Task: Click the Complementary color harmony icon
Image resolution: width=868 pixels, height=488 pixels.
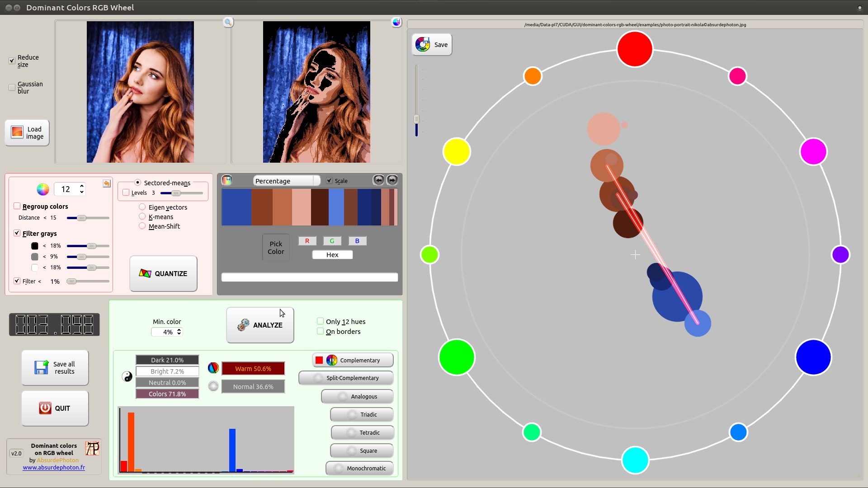Action: tap(331, 360)
